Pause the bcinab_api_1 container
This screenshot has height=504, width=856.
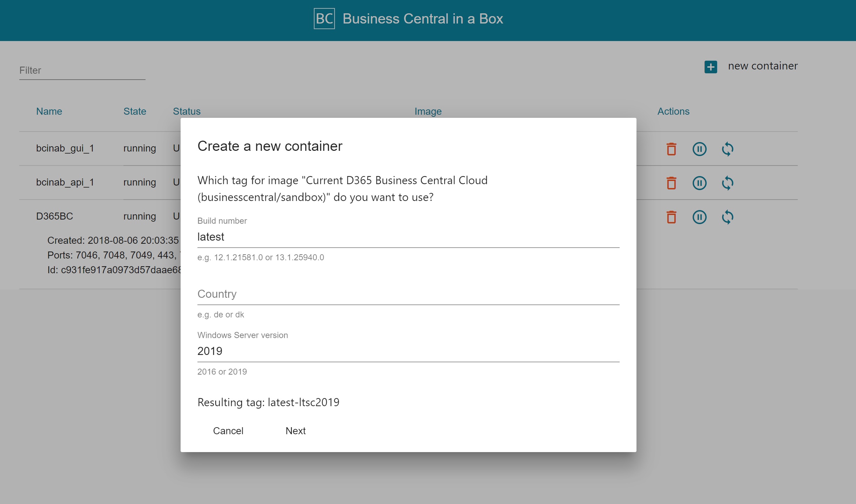pos(699,182)
